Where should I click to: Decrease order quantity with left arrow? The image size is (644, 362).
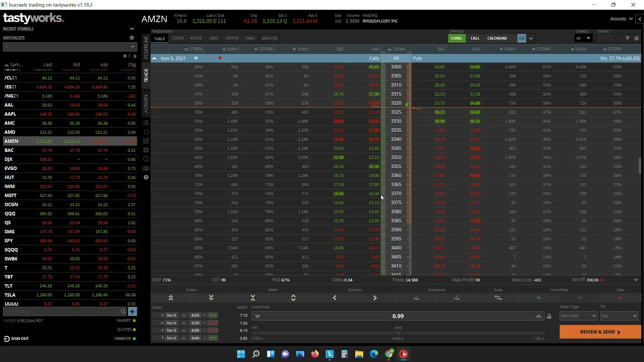pyautogui.click(x=335, y=298)
